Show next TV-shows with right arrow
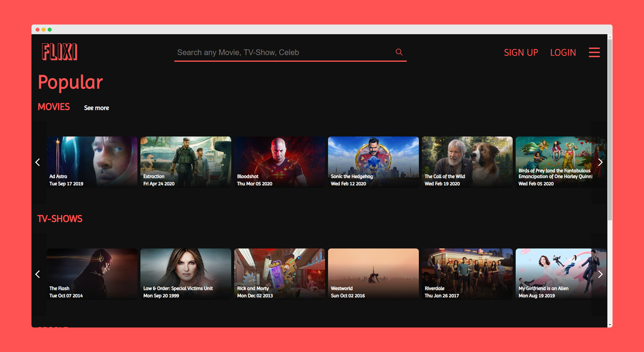The width and height of the screenshot is (644, 352). pyautogui.click(x=600, y=274)
